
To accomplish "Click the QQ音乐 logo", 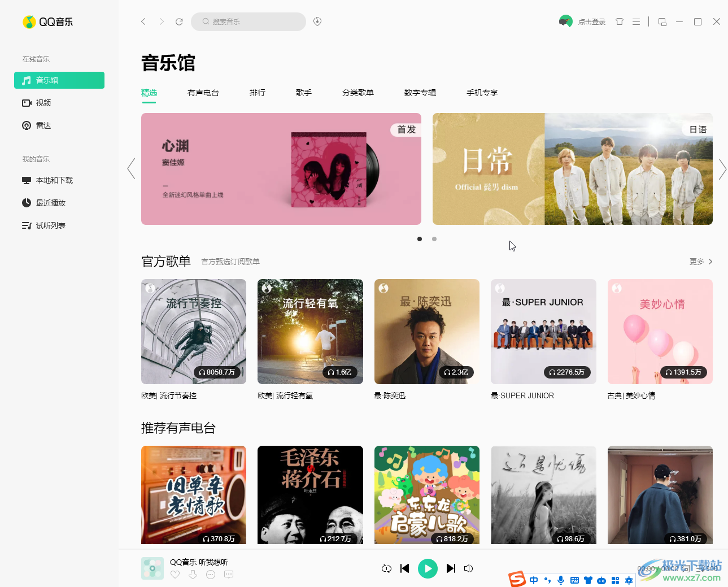I will (x=47, y=21).
